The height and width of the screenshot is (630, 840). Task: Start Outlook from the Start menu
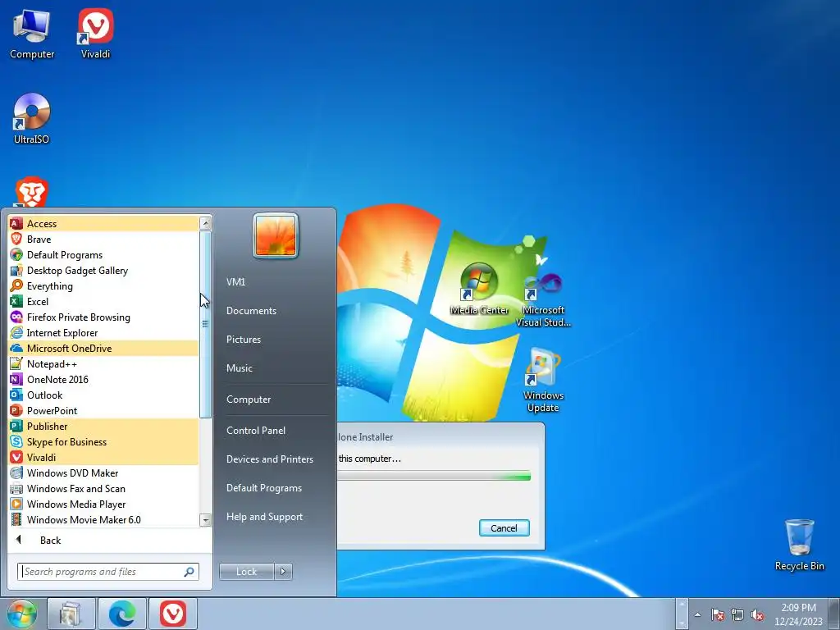[103, 395]
